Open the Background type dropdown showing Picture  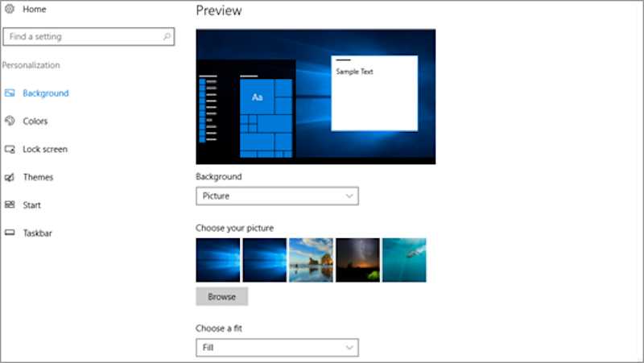[x=277, y=196]
